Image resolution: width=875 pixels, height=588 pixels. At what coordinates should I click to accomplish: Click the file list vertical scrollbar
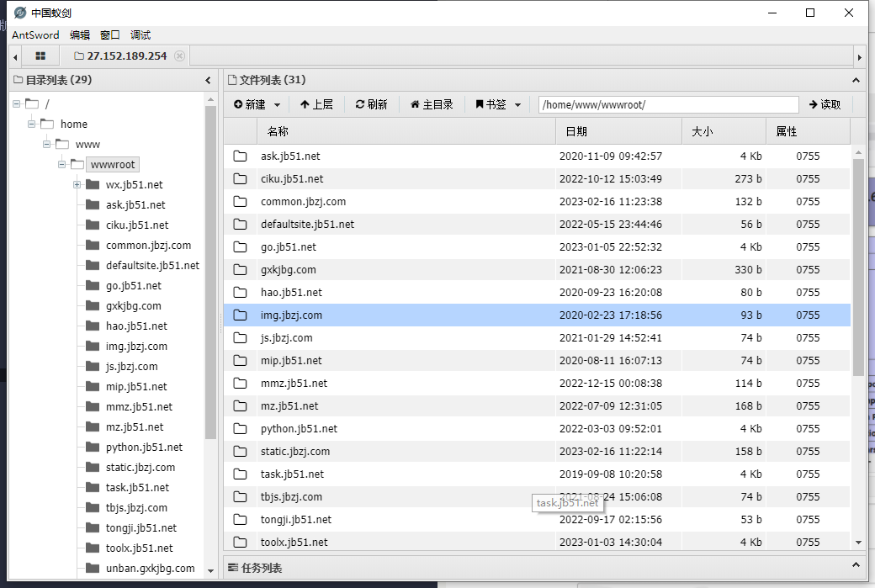coord(858,268)
